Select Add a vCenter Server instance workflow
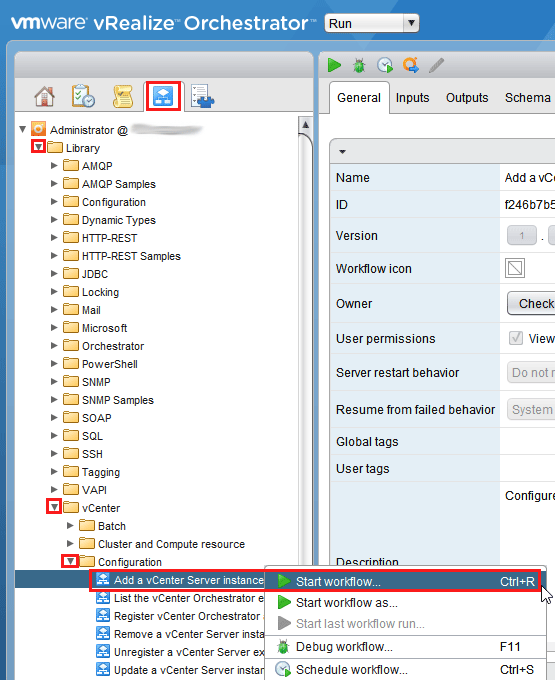Screen dimensions: 555x680 (188, 580)
